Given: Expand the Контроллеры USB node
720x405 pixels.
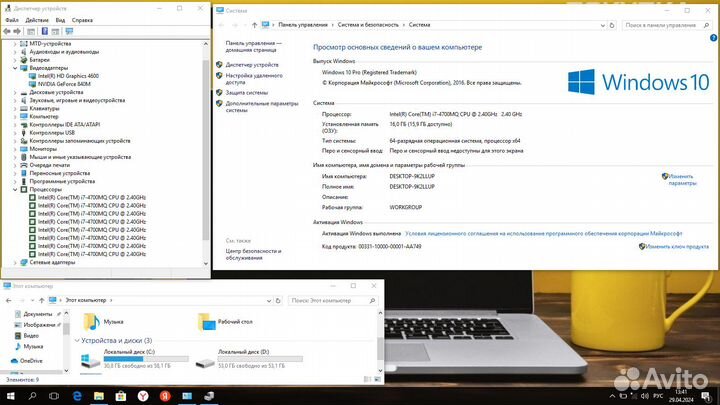Looking at the screenshot, I should (x=15, y=133).
